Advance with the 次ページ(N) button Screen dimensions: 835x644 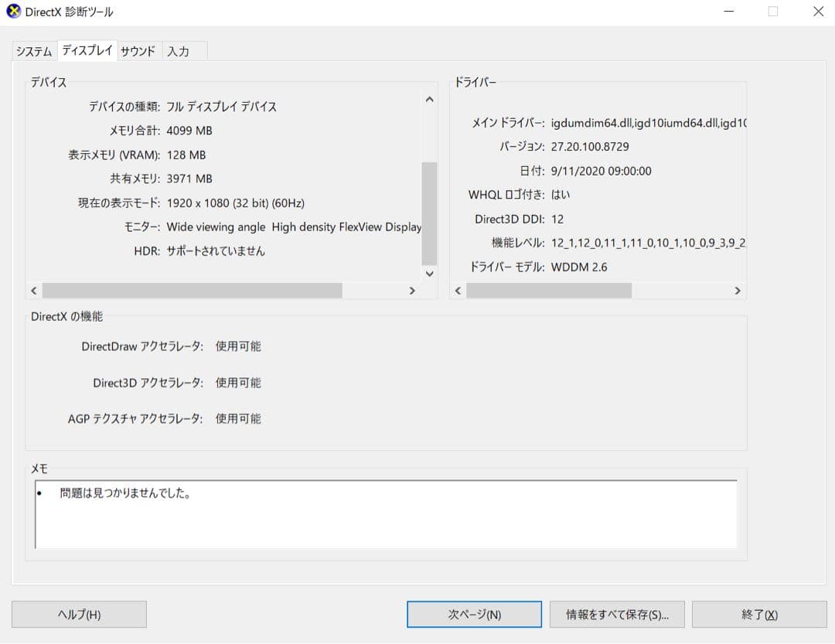(474, 614)
